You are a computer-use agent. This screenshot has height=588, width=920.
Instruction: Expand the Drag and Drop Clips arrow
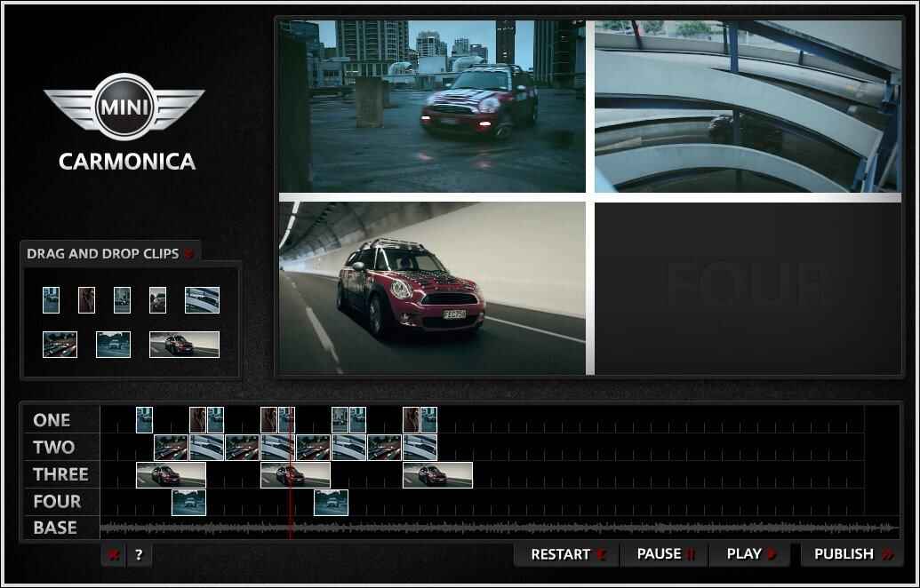pos(188,254)
